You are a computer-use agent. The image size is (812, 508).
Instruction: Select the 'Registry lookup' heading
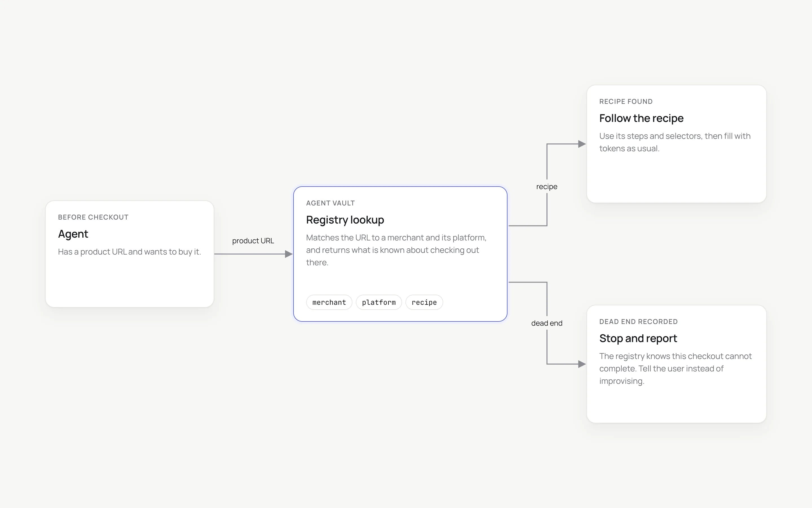pyautogui.click(x=345, y=220)
